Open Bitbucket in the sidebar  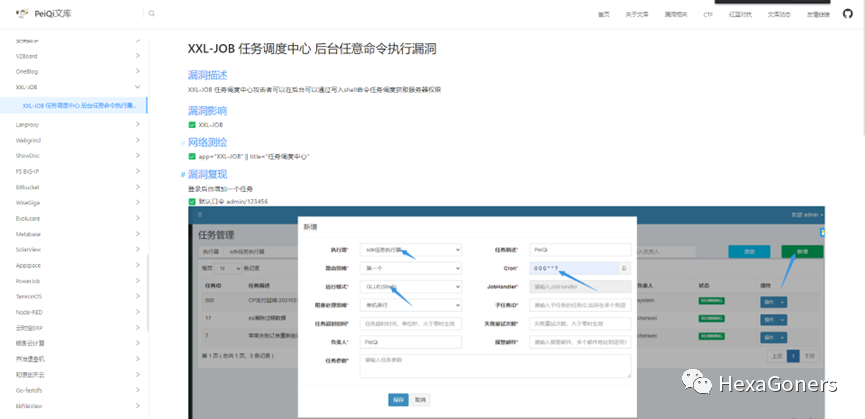click(28, 187)
